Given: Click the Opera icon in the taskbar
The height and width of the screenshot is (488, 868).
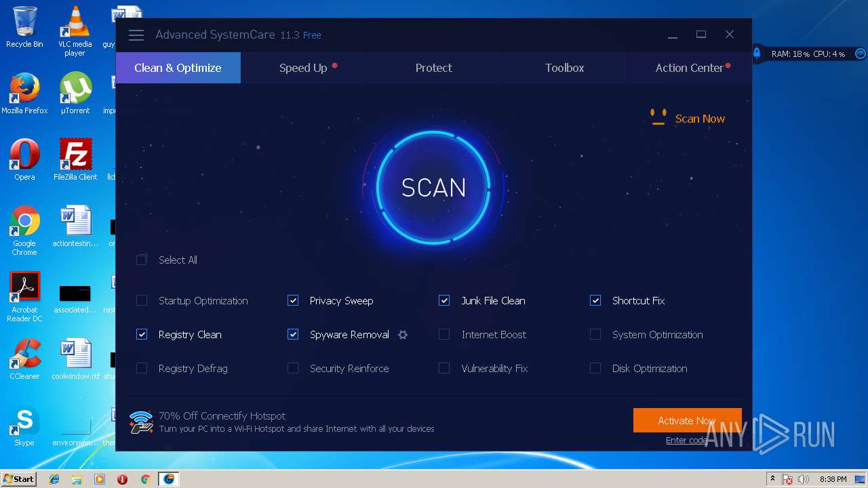Looking at the screenshot, I should pyautogui.click(x=123, y=479).
